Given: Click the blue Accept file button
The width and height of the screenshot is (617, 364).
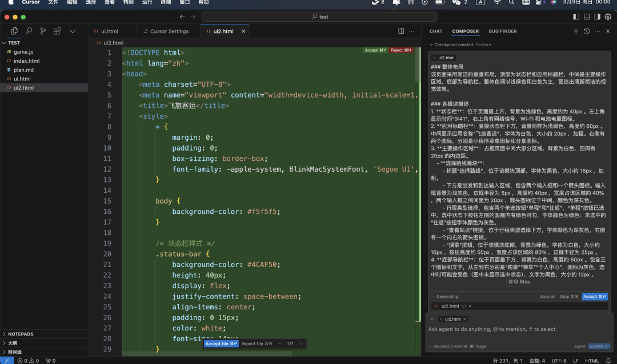Looking at the screenshot, I should click(221, 343).
